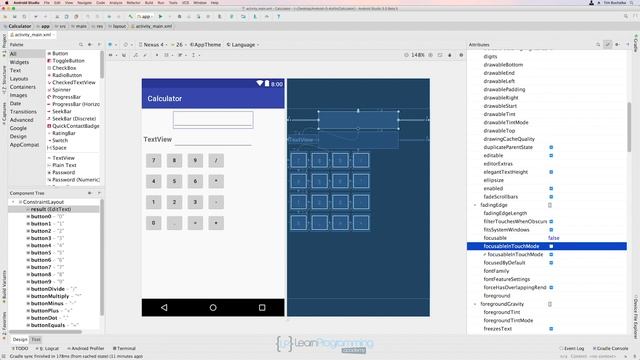Click the layout breadcrumb in navigation bar
Viewport: 640px width, 360px height.
click(118, 26)
